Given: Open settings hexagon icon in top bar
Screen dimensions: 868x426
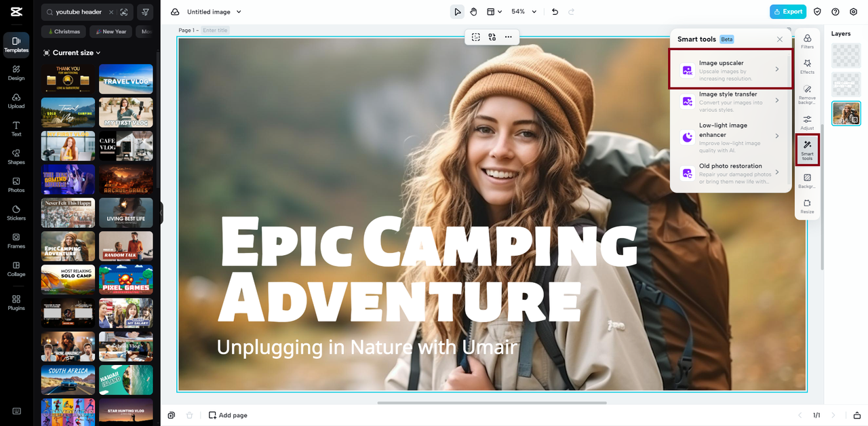Looking at the screenshot, I should click(x=854, y=12).
